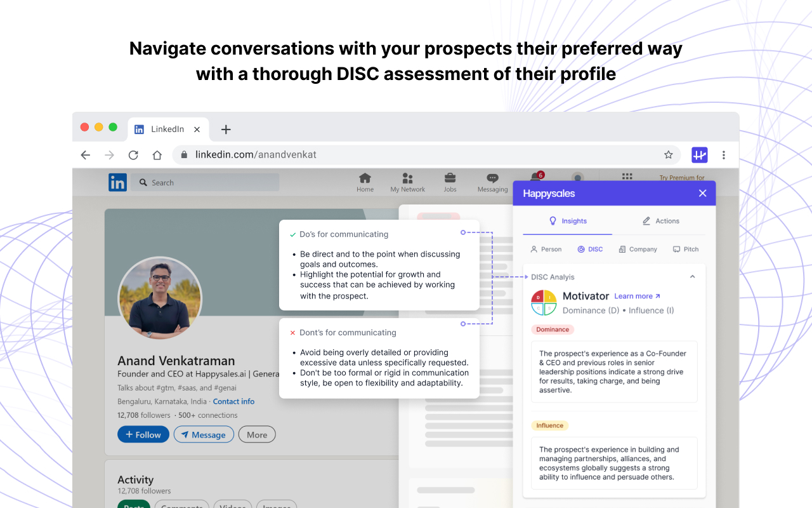
Task: Close the Happysales panel
Action: [x=702, y=193]
